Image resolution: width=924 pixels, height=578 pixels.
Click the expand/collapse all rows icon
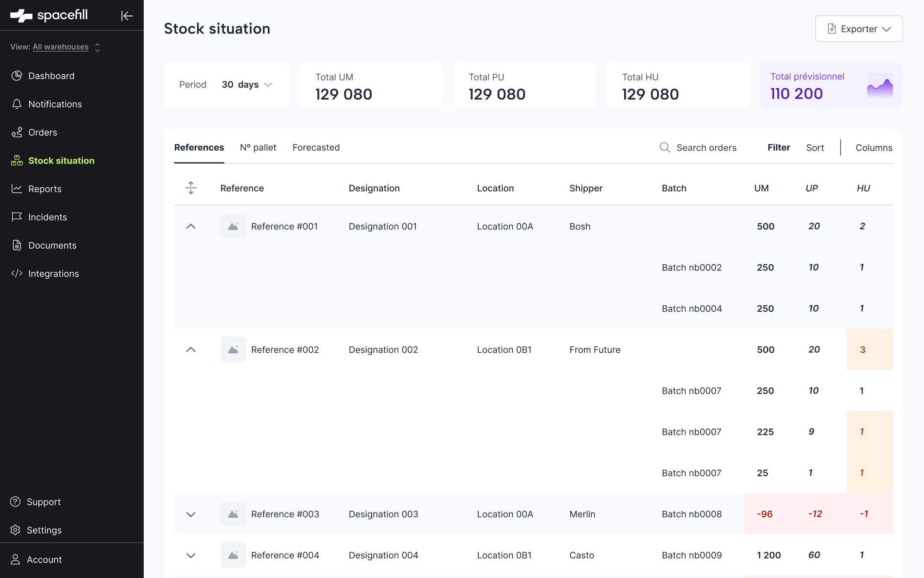191,188
